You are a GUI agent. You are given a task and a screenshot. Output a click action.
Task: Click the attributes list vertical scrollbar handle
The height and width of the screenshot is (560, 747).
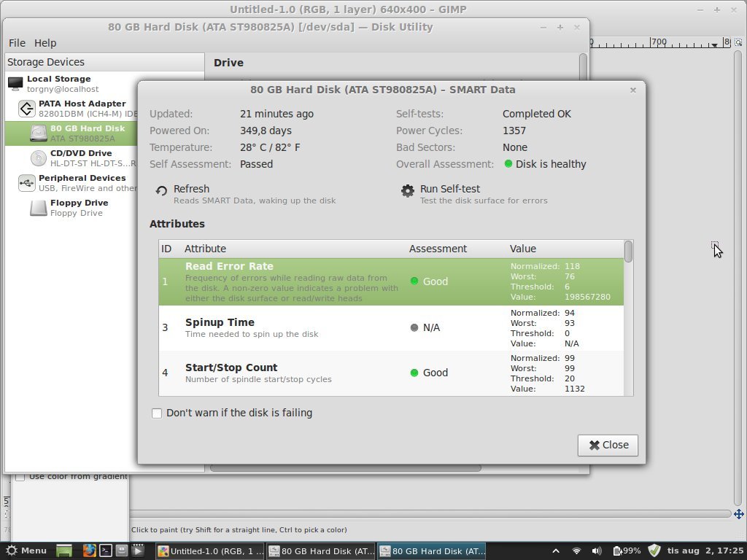pos(629,252)
